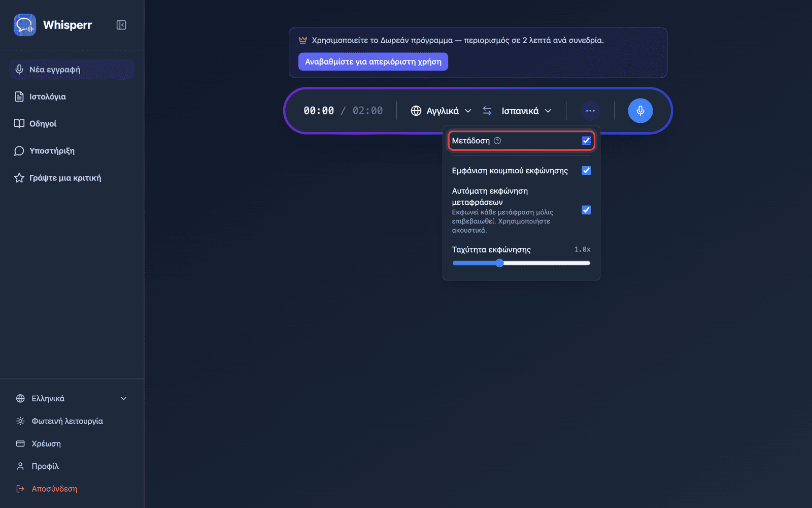Click Αναβαθμίστε για απεριόριστη χρήση button

point(373,61)
